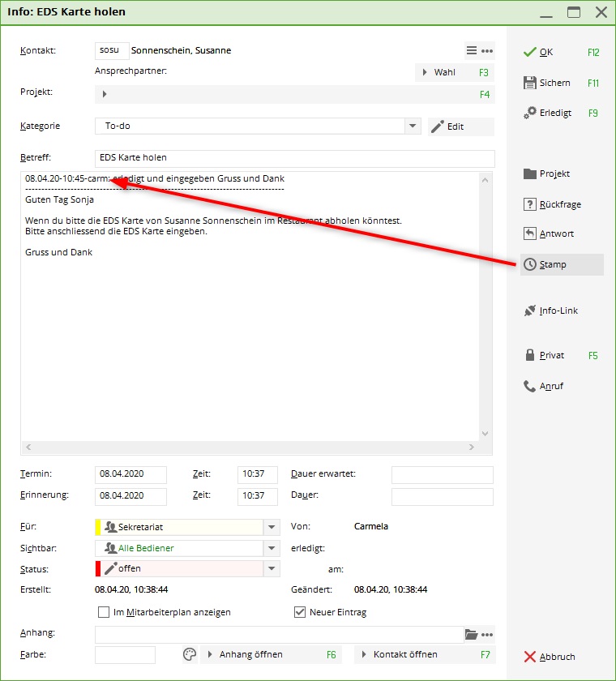Click the Privat padlock icon
This screenshot has height=681, width=616.
pyautogui.click(x=530, y=355)
